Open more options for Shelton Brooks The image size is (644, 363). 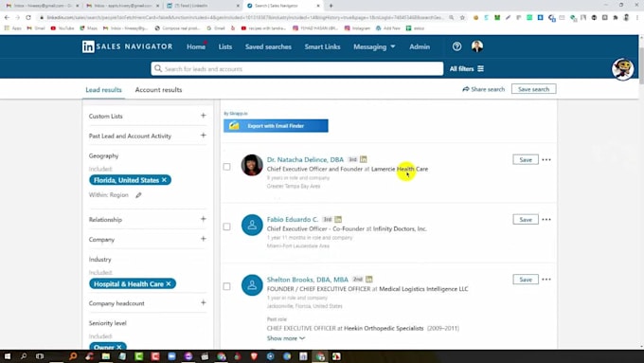(x=546, y=280)
